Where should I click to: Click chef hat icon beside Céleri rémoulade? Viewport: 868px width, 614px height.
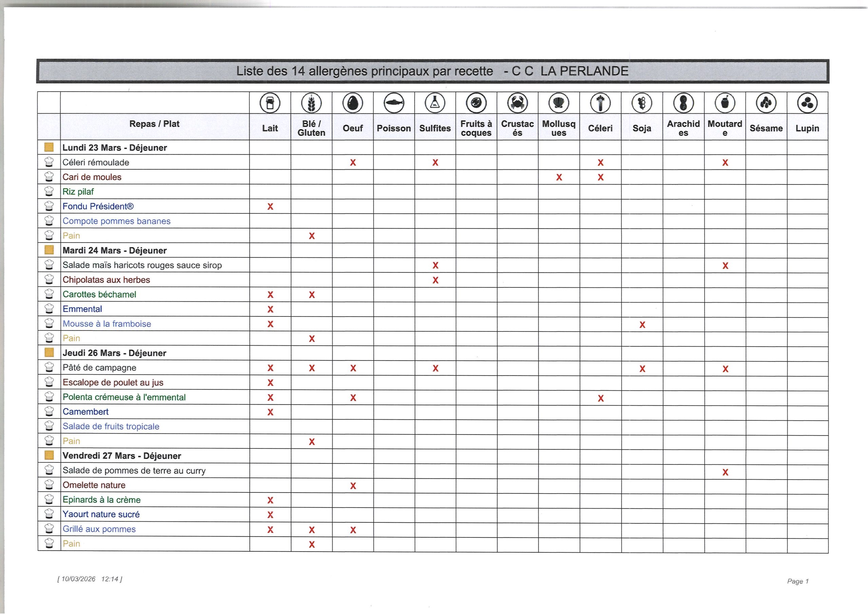click(x=49, y=162)
